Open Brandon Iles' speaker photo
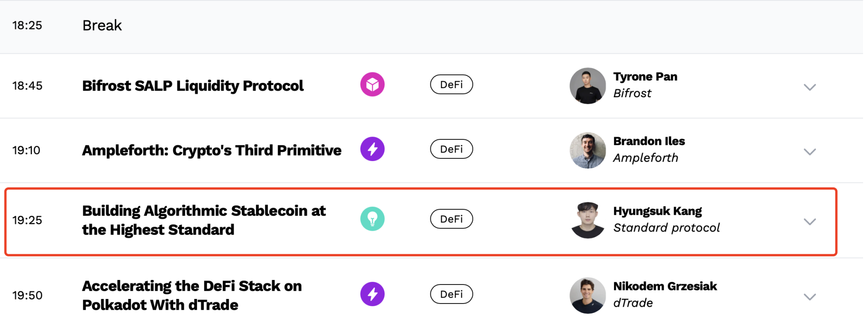Screen dimensions: 868x332 (588, 151)
